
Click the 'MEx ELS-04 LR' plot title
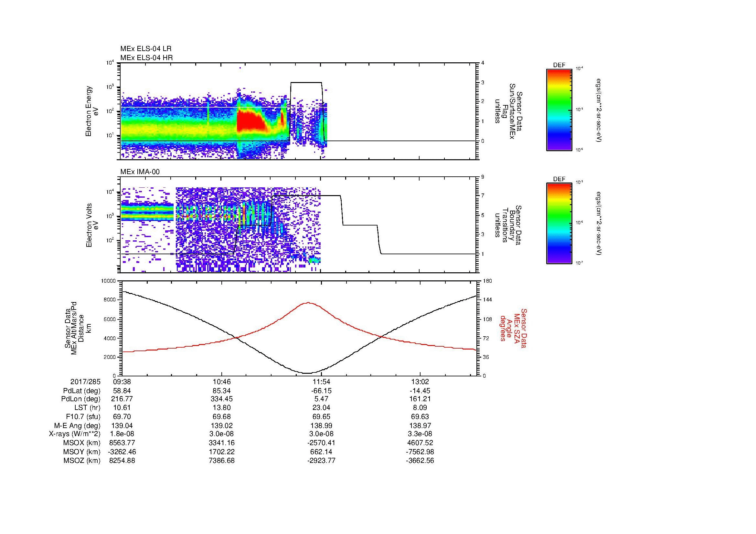(x=145, y=49)
